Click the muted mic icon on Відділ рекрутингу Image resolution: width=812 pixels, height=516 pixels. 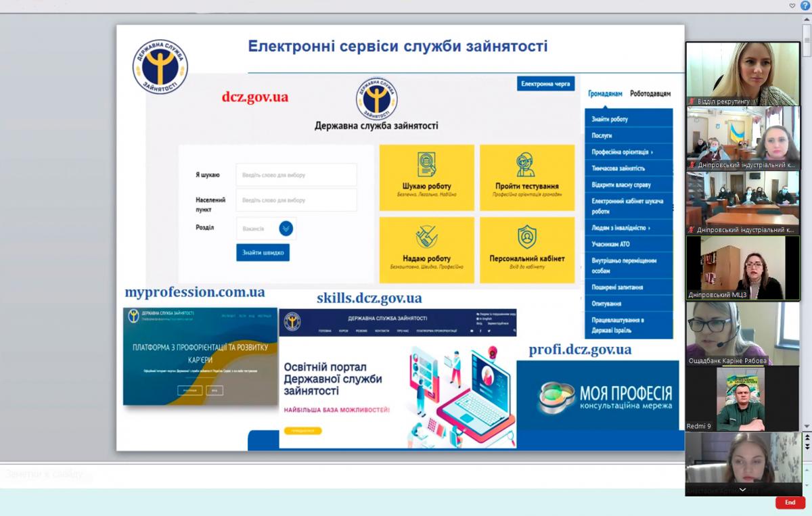coord(692,101)
